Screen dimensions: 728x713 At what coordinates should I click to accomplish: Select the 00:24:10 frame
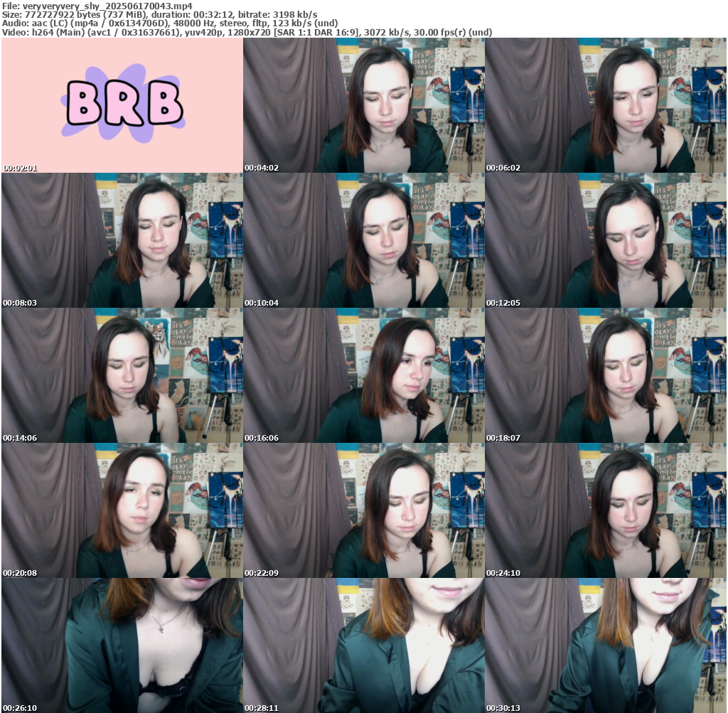[x=605, y=510]
